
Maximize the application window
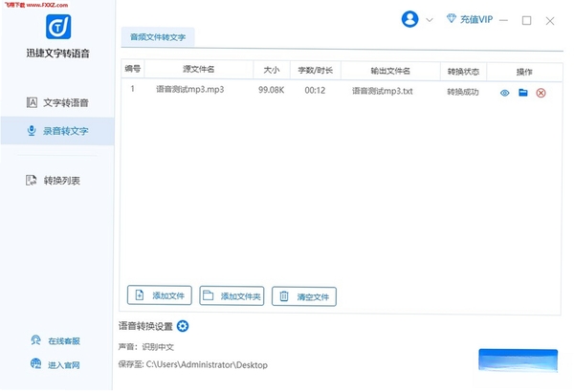click(526, 20)
